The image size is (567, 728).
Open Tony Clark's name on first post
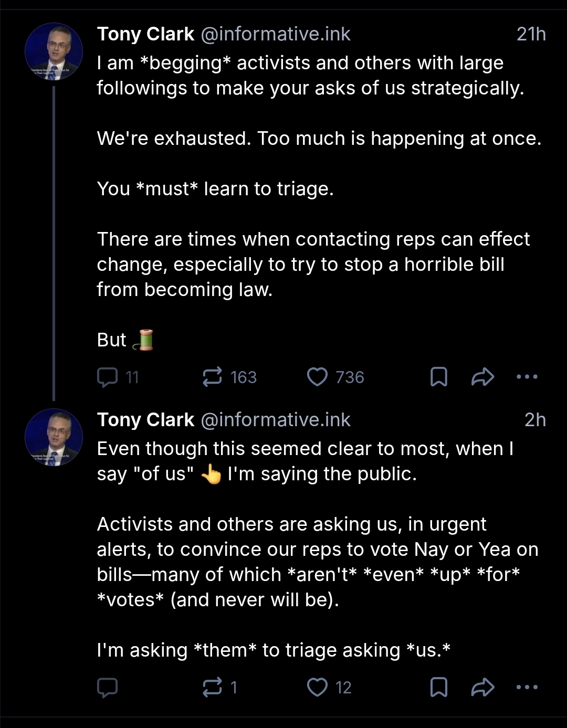point(145,34)
